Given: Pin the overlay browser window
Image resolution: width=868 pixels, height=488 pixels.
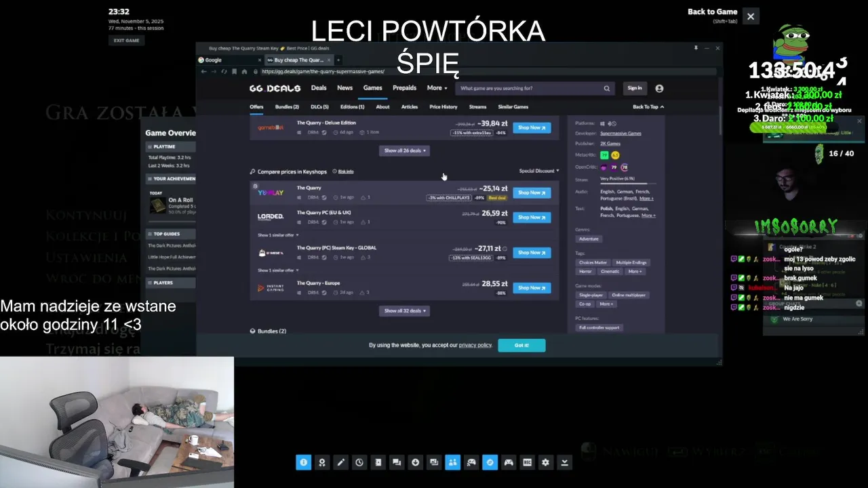Looking at the screenshot, I should tap(696, 48).
